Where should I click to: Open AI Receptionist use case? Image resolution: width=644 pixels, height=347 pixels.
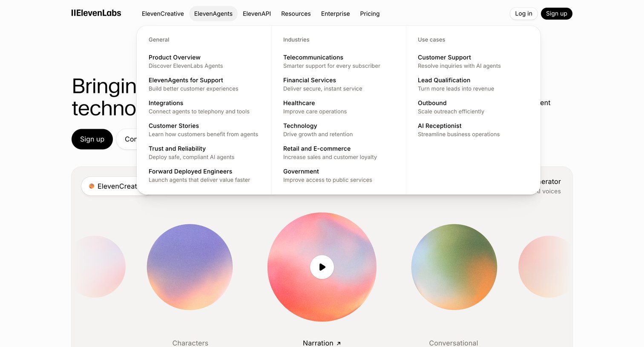[x=459, y=130]
